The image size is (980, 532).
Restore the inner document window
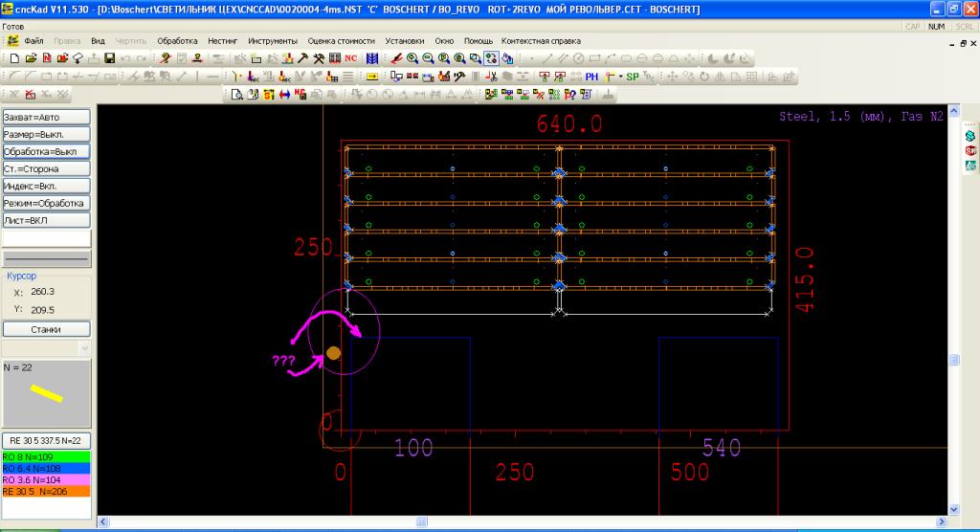pos(963,43)
